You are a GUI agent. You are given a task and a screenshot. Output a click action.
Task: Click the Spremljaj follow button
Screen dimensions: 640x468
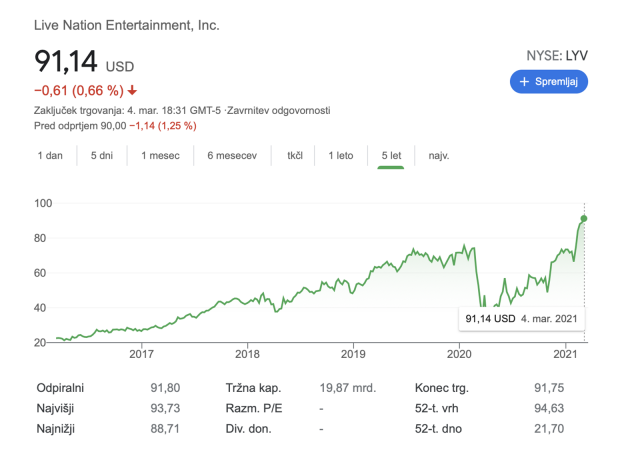(x=549, y=81)
